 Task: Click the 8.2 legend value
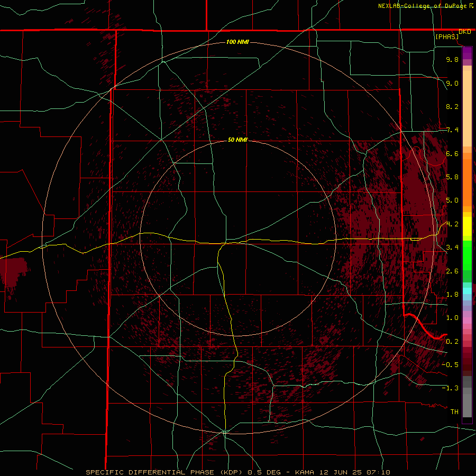click(x=452, y=106)
